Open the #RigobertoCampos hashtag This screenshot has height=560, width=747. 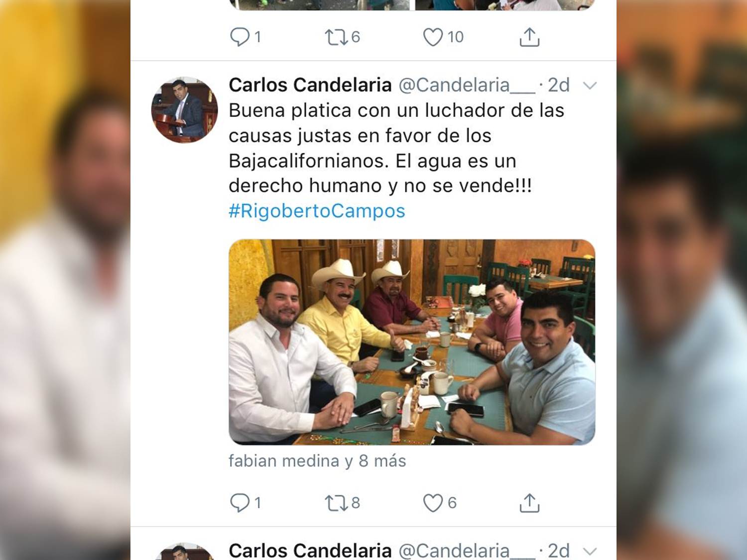point(317,211)
